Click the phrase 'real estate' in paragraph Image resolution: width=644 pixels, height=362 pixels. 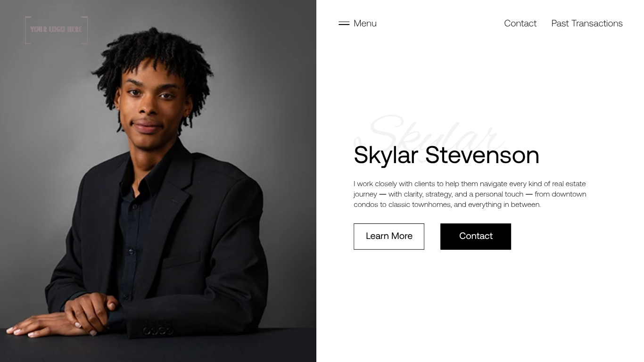[x=569, y=183]
